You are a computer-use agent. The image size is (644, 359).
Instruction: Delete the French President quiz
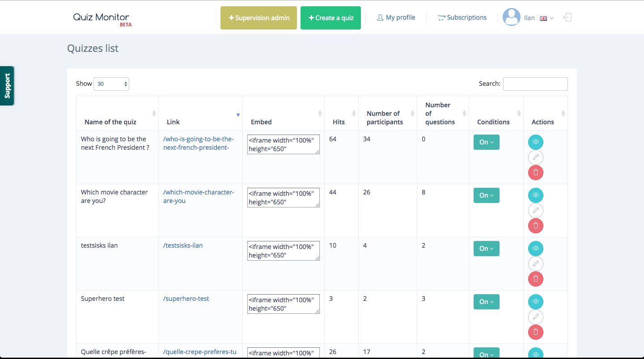click(535, 173)
